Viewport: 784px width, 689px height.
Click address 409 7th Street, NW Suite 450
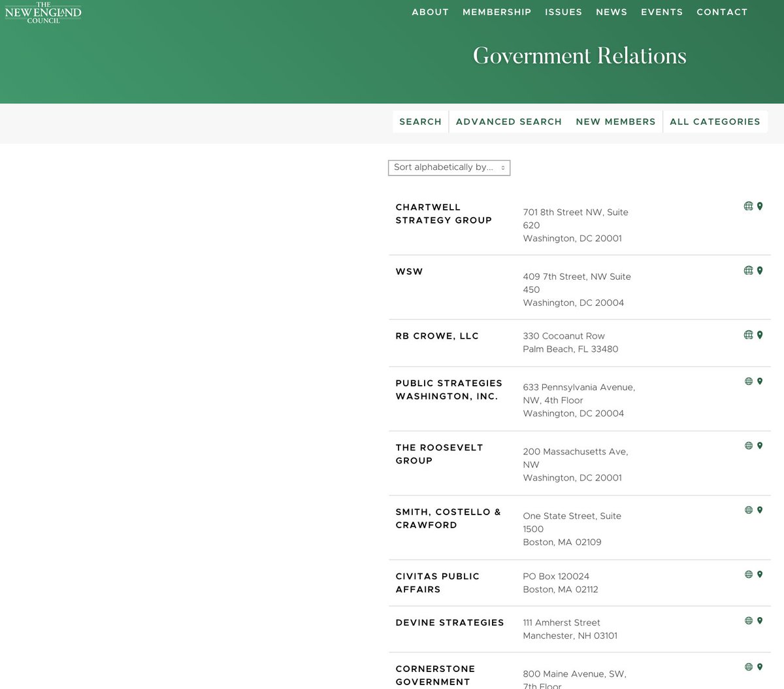pyautogui.click(x=576, y=283)
